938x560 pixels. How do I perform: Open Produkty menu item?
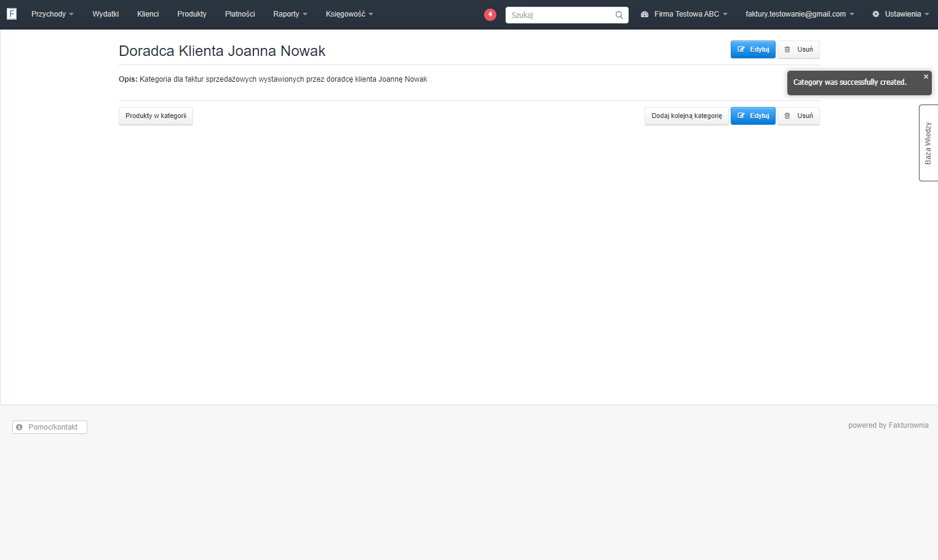coord(192,14)
